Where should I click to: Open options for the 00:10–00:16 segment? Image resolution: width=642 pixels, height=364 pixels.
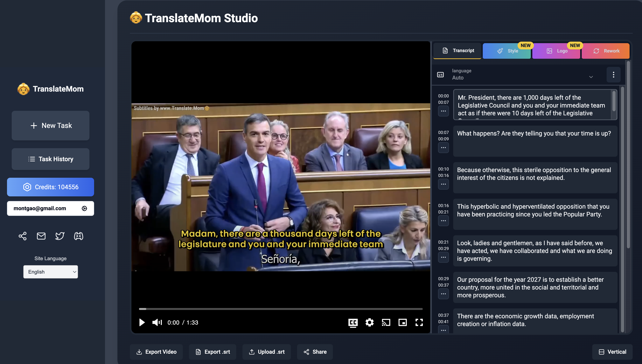(443, 184)
